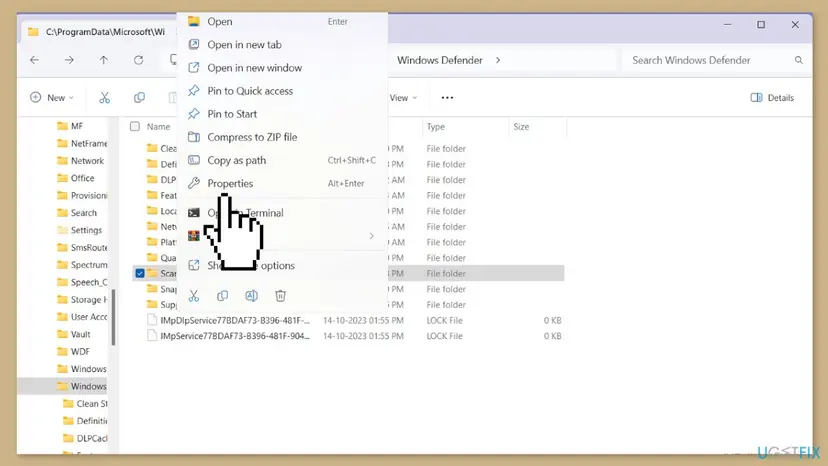Click the WinRAR icon in context menu
Image resolution: width=828 pixels, height=466 pixels.
[x=194, y=236]
